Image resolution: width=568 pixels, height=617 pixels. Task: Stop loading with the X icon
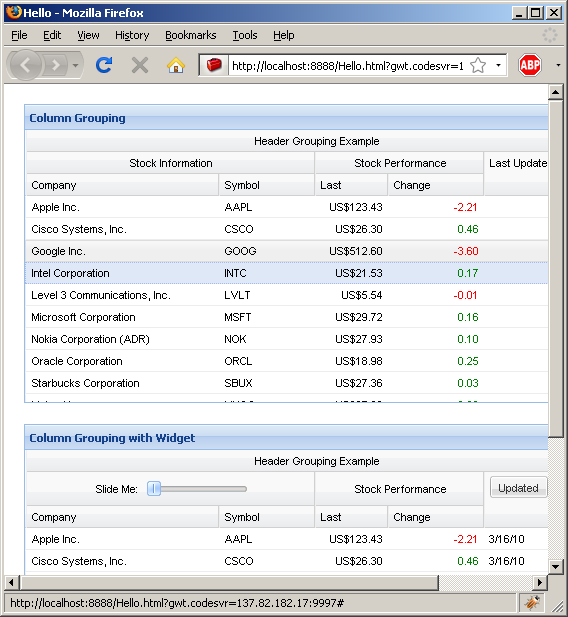click(x=140, y=65)
